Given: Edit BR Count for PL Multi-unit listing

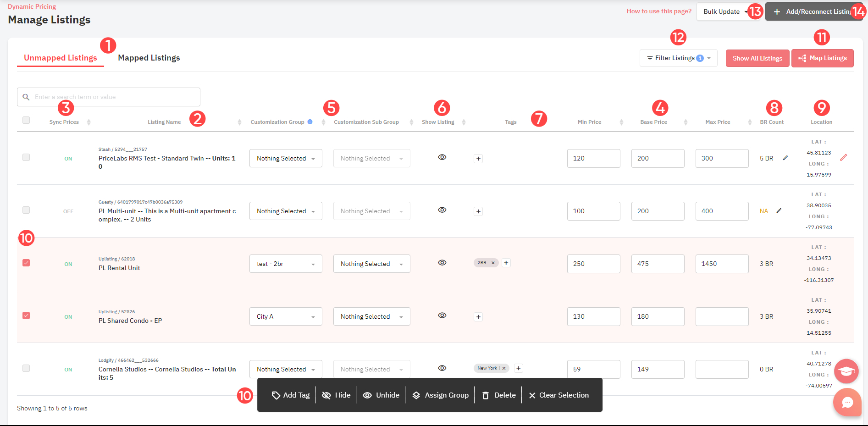Looking at the screenshot, I should (780, 210).
